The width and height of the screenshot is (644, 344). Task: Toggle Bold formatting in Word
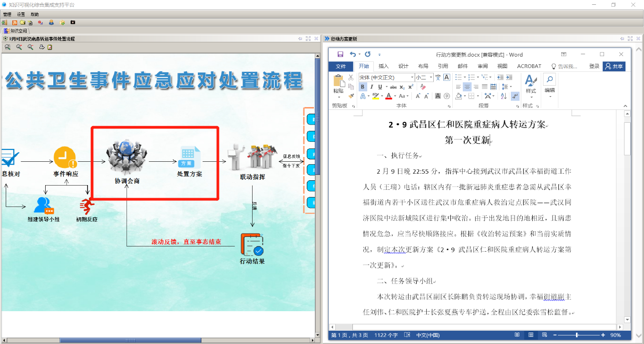362,87
